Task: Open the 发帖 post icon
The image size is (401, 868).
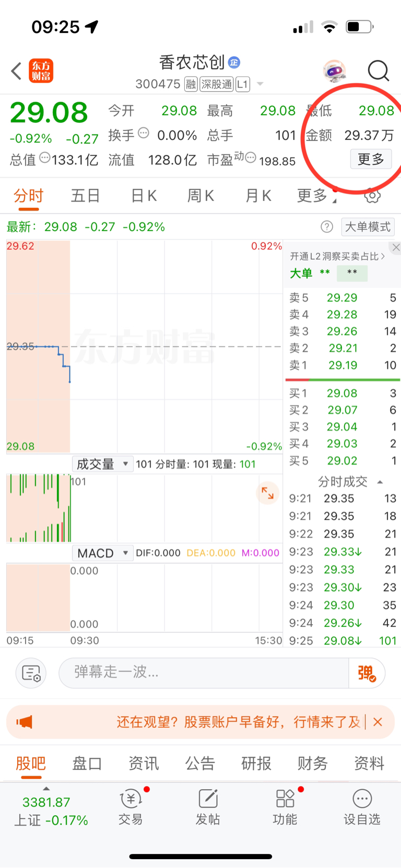Action: [x=208, y=807]
